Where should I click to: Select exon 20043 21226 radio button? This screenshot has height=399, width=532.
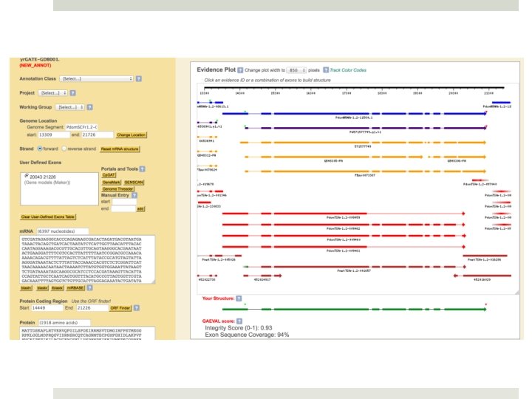[x=27, y=176]
